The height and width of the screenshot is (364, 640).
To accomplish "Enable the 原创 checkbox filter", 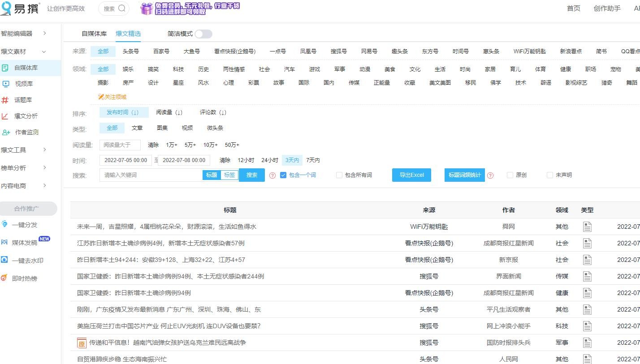I will (x=510, y=175).
